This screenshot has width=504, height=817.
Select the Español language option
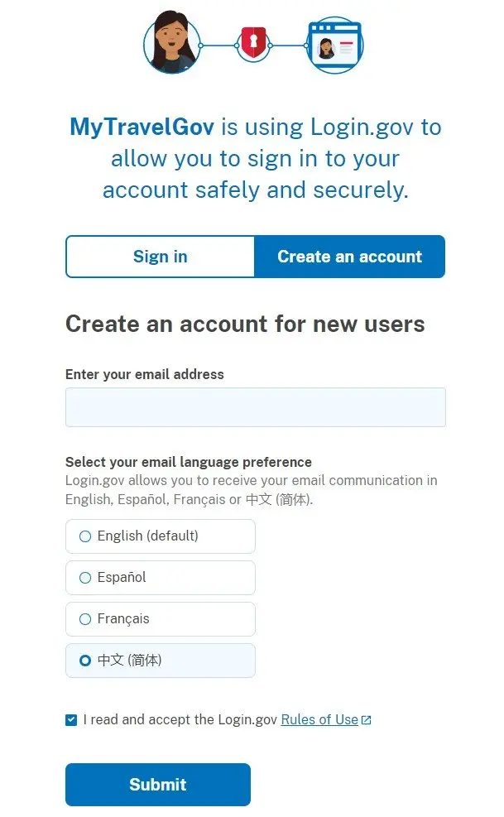[x=160, y=577]
